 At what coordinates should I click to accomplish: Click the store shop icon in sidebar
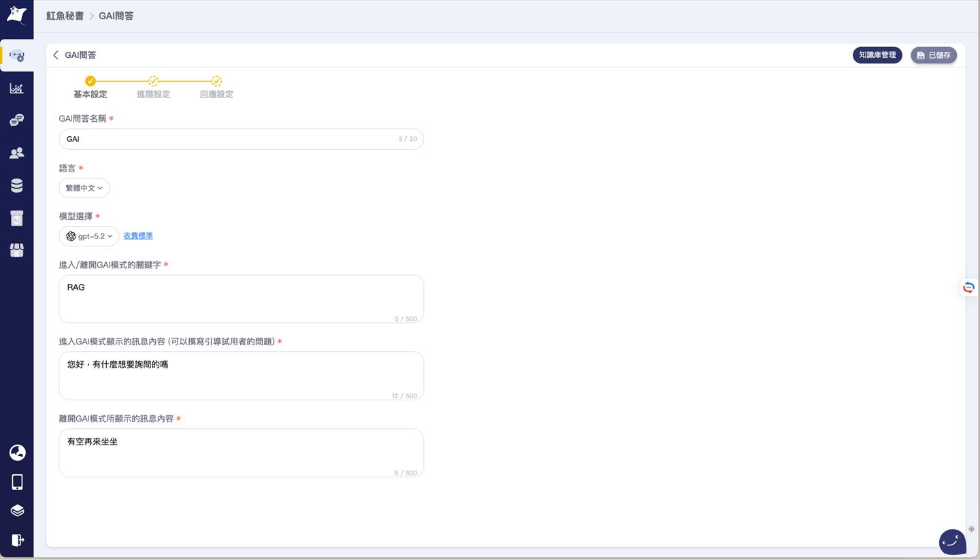pos(16,250)
